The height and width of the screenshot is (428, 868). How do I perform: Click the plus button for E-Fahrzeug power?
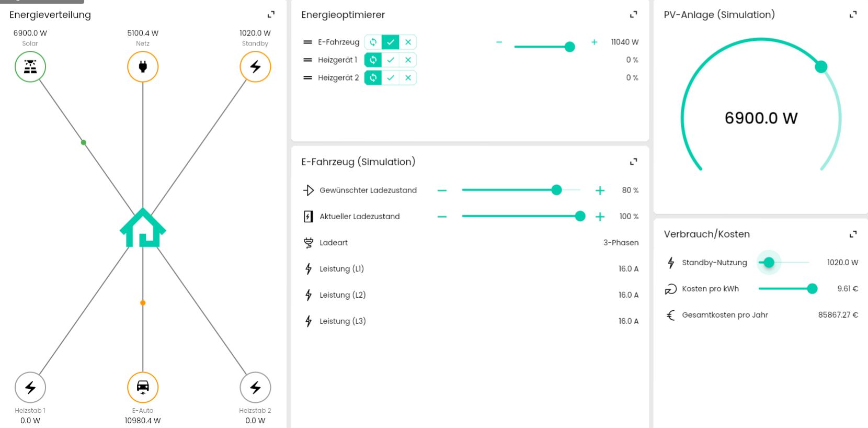pyautogui.click(x=594, y=42)
